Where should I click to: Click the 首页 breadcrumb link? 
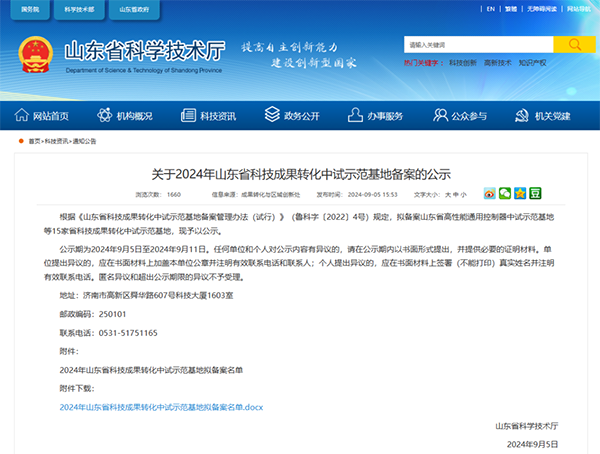coord(35,141)
